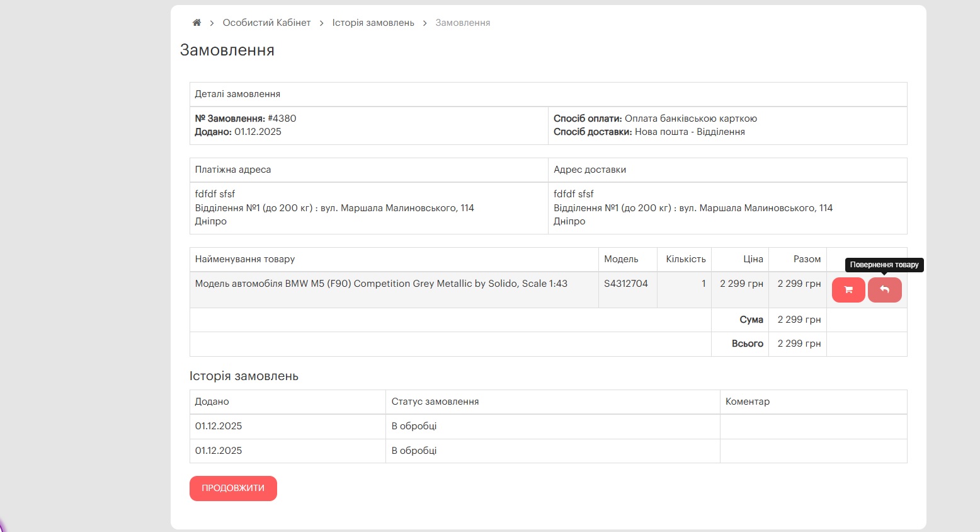Viewport: 980px width, 532px height.
Task: Click the home icon in breadcrumb
Action: click(x=197, y=23)
